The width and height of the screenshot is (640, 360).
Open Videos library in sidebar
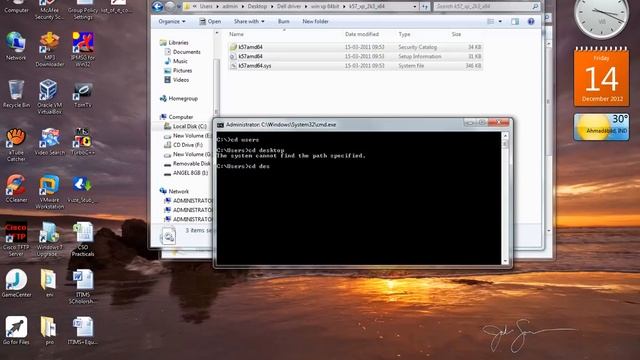click(x=181, y=80)
